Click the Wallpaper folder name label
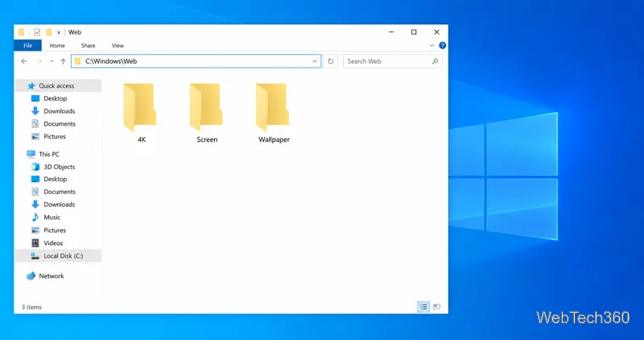644x340 pixels. coord(274,139)
